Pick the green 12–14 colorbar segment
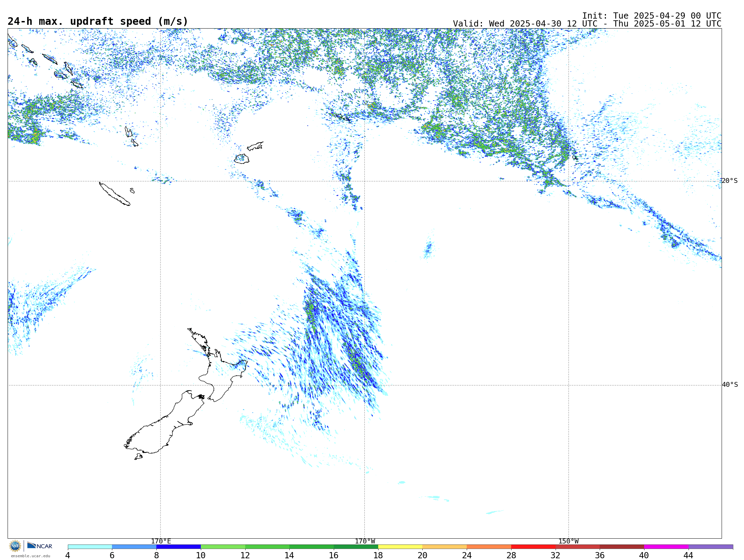 coord(267,547)
